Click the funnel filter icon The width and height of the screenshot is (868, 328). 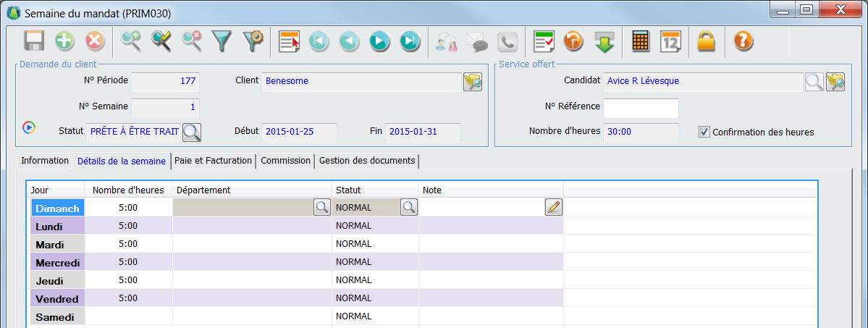click(221, 41)
